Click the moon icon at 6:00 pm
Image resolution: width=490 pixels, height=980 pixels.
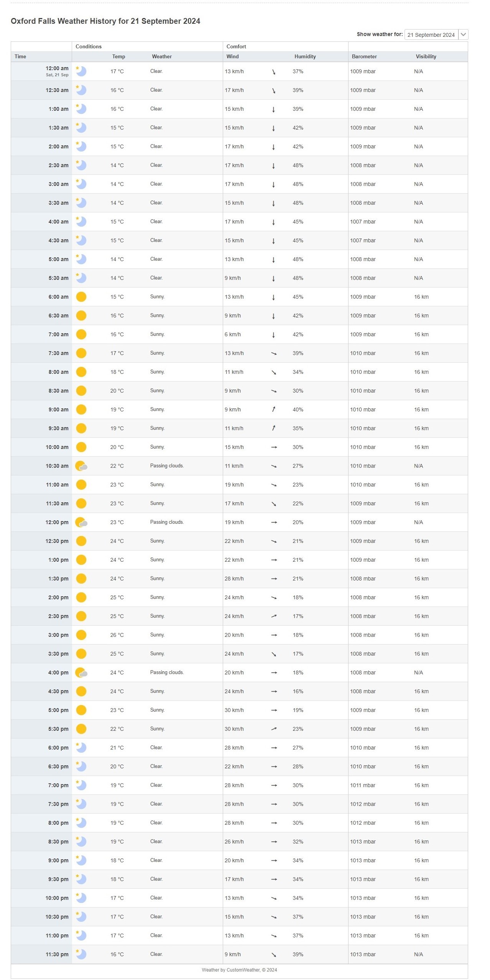[81, 748]
